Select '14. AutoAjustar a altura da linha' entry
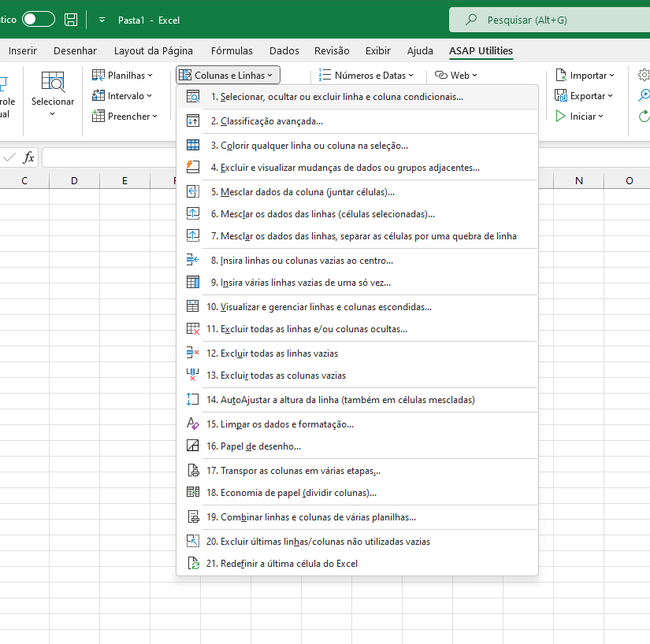Viewport: 650px width, 644px height. [358, 399]
